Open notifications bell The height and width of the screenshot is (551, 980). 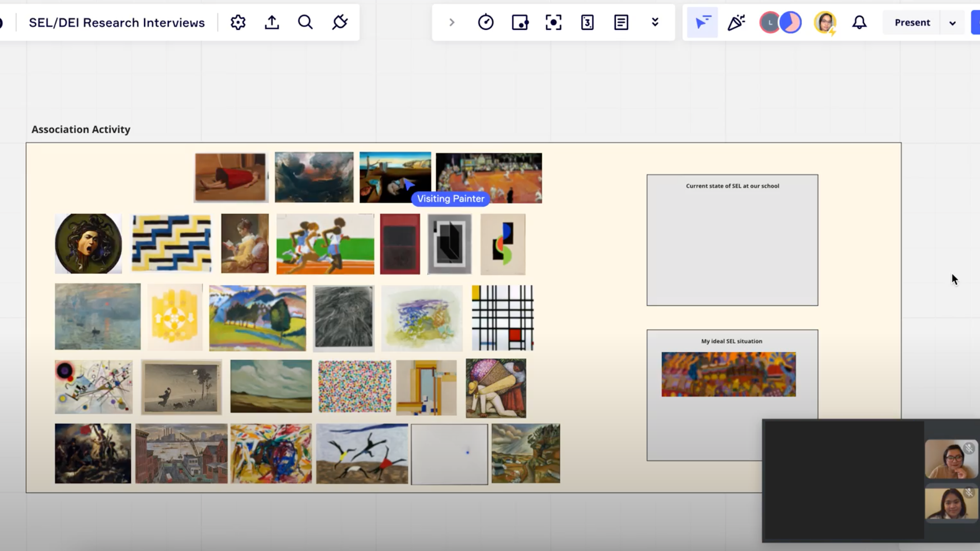click(x=859, y=23)
